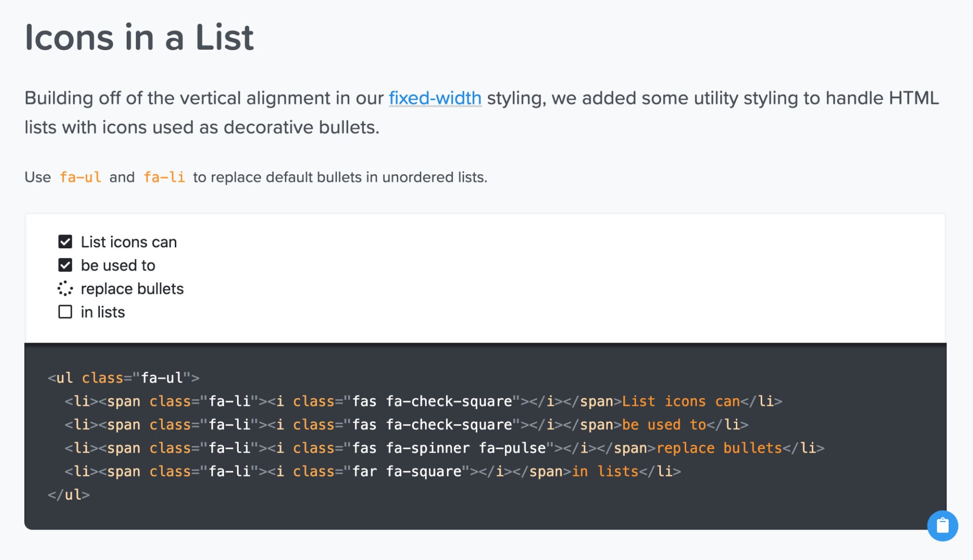Viewport: 973px width, 560px height.
Task: Click the code line containing fa-spinner fa-pulse
Action: coord(444,448)
